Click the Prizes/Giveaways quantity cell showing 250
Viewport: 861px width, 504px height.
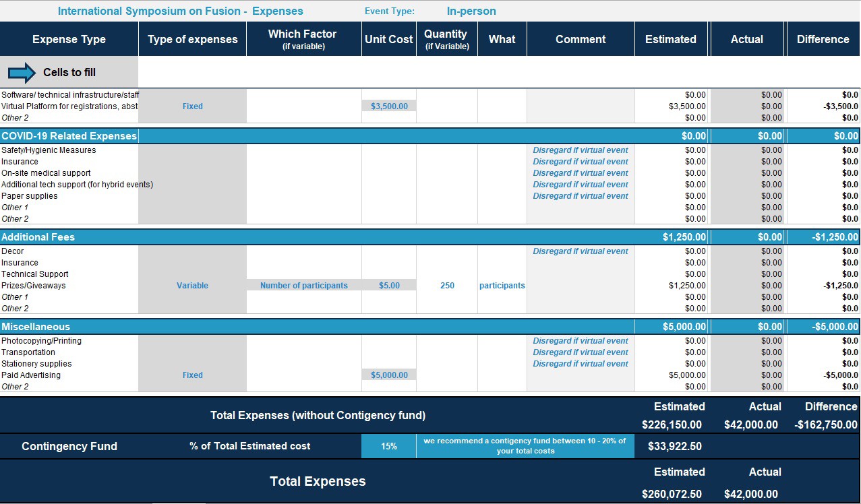coord(447,286)
